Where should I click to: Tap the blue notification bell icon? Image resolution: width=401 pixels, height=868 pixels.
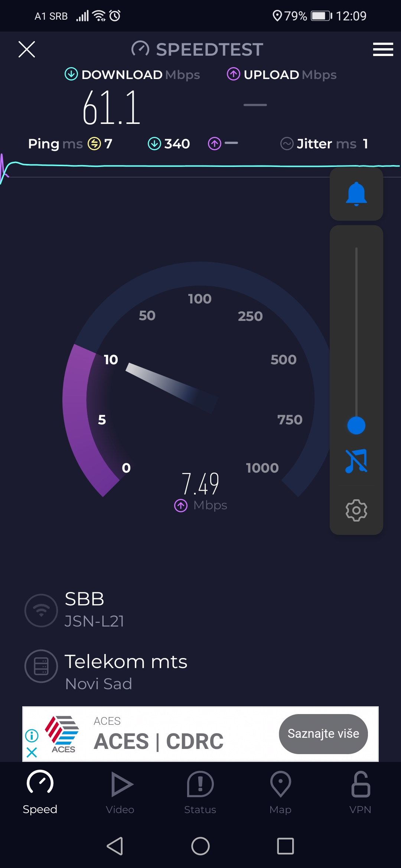[x=356, y=194]
